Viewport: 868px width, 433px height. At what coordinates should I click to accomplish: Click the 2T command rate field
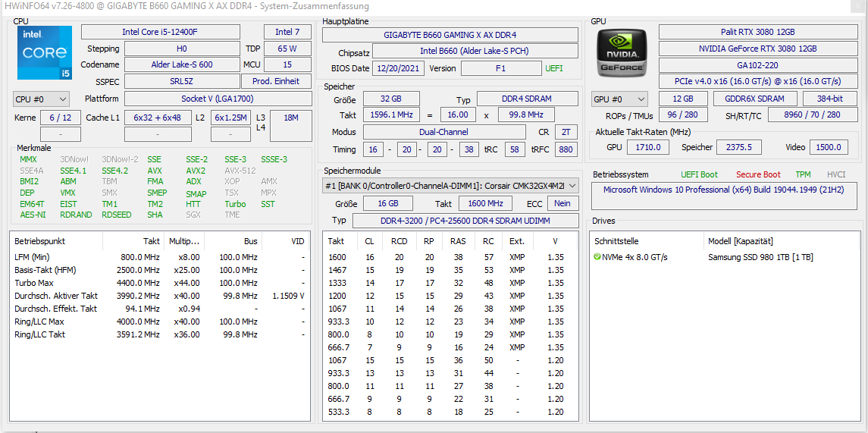(x=566, y=133)
